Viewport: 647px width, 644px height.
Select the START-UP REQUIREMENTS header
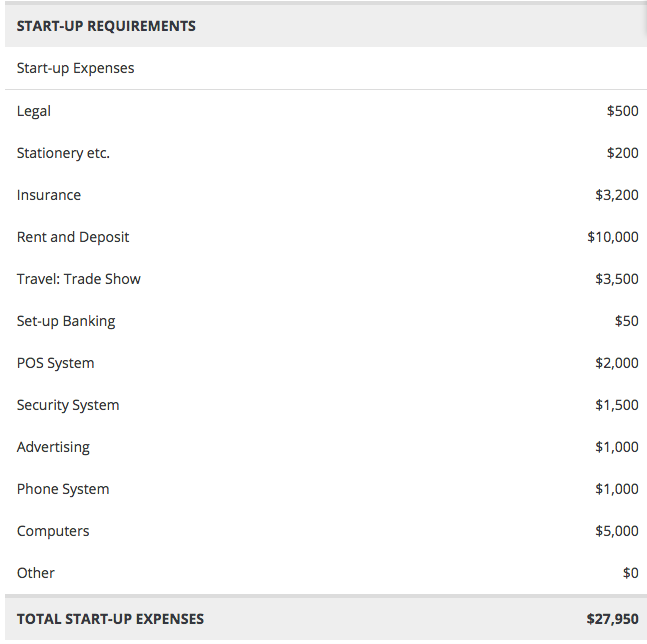(106, 26)
